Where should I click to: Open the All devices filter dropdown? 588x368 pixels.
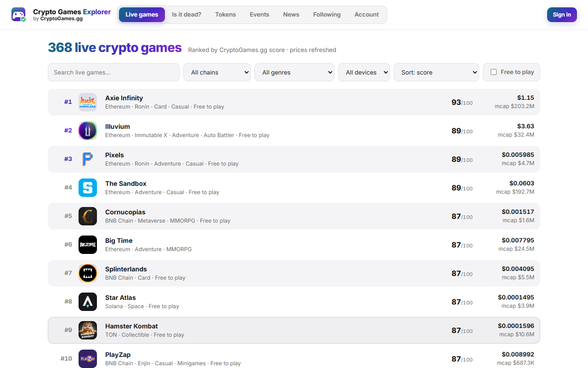(364, 72)
